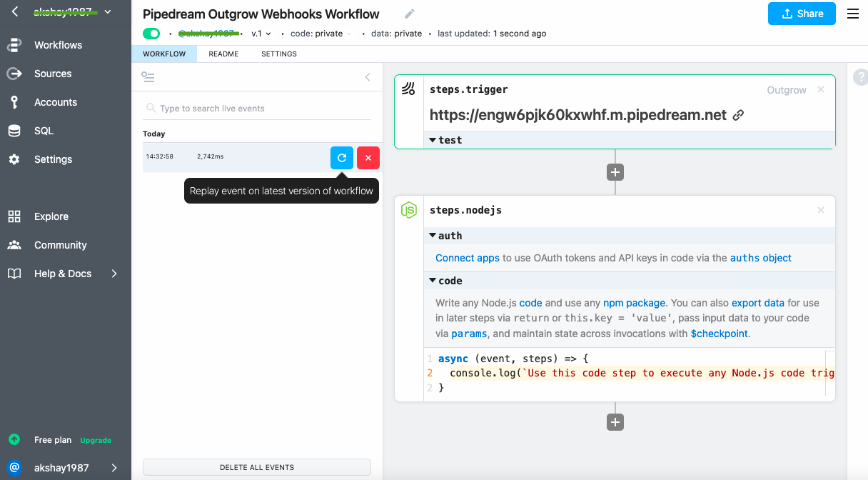Viewport: 868px width, 480px height.
Task: Click the data: private label
Action: click(x=397, y=34)
